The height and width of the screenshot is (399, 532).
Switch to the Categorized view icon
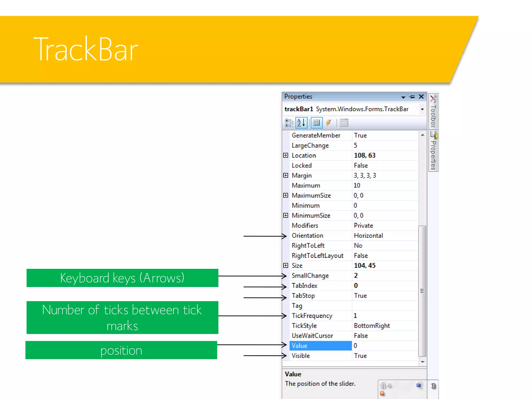(289, 123)
